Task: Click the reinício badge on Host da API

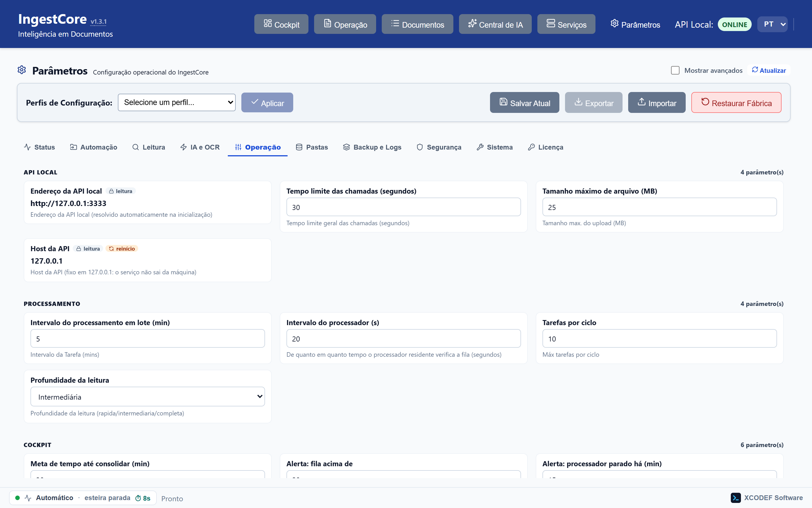Action: 122,249
